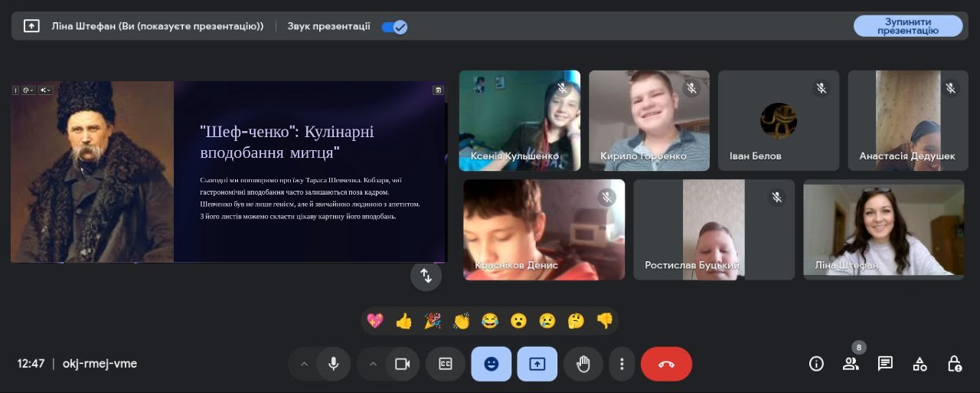This screenshot has height=393, width=980.
Task: Turn on closed captions
Action: pos(446,364)
